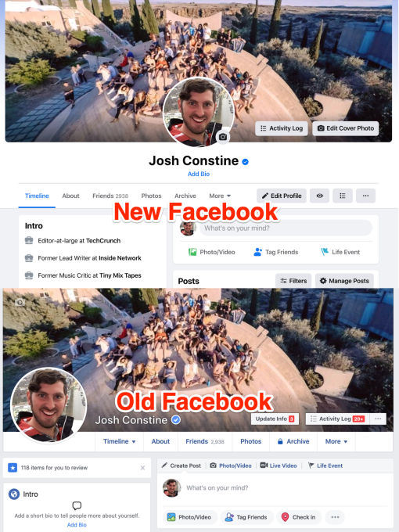399x532 pixels.
Task: Expand the More dropdown in the new profile tabs
Action: [x=220, y=196]
